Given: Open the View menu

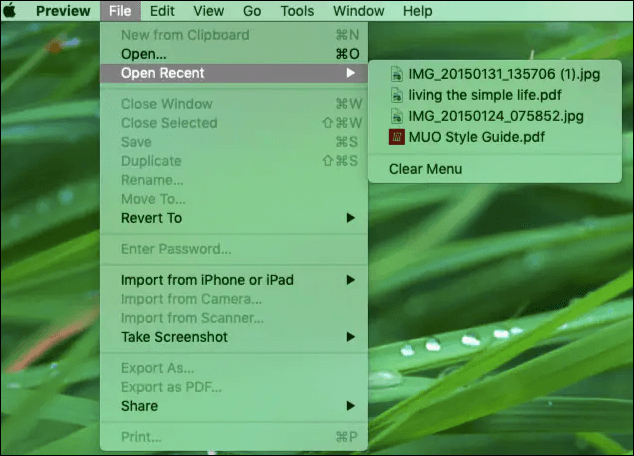Looking at the screenshot, I should point(208,11).
